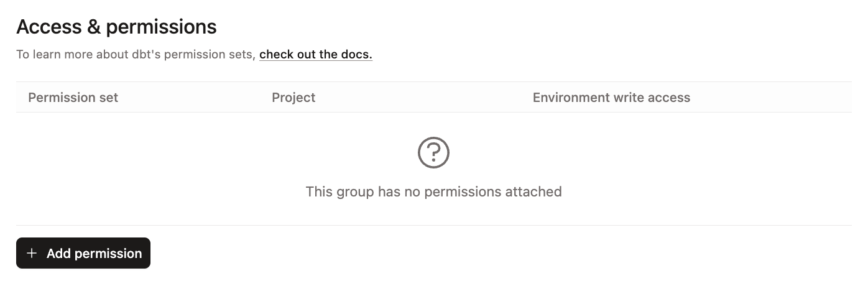Click the "Add permission" text label on the button
Viewport: 868px width, 281px height.
(x=94, y=253)
